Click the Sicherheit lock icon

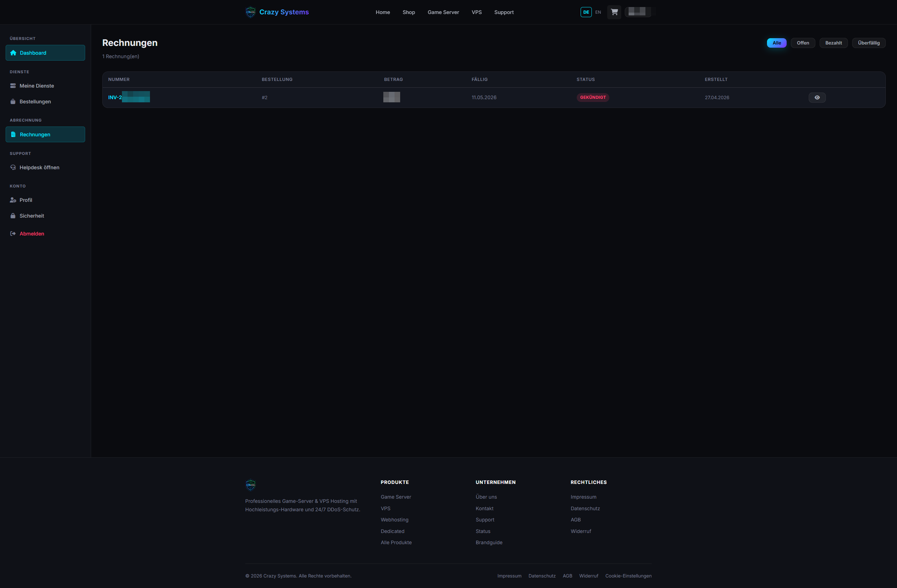pos(13,216)
